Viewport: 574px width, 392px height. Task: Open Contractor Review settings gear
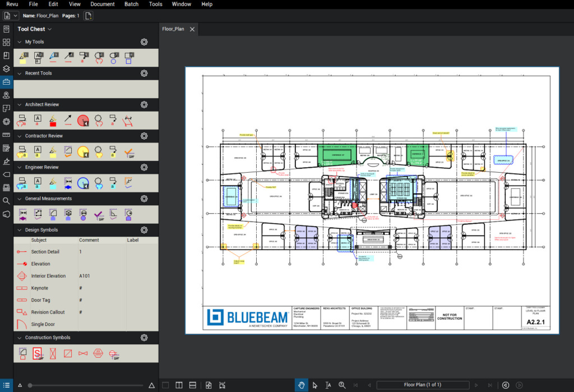click(x=144, y=136)
